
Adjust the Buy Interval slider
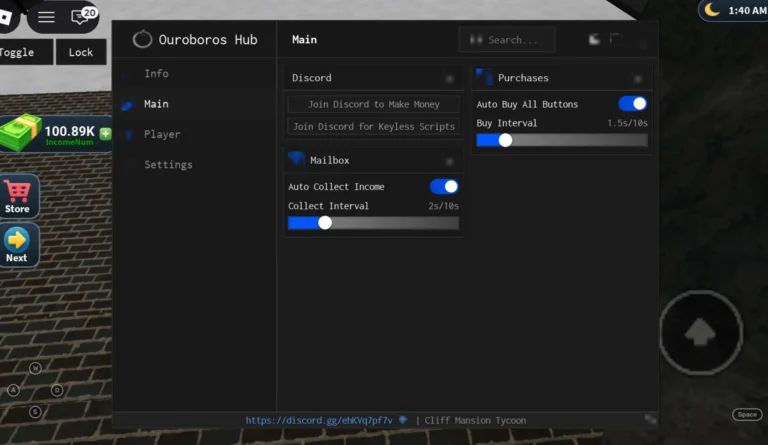pyautogui.click(x=562, y=141)
